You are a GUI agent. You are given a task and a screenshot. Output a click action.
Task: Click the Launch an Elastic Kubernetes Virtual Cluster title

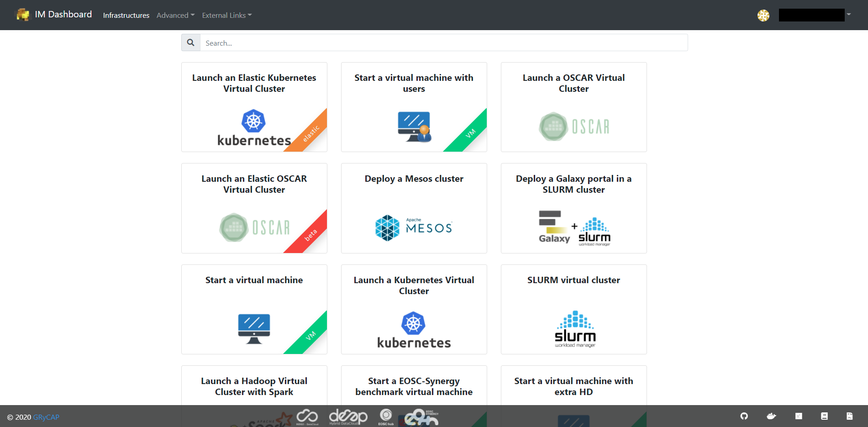pos(254,83)
